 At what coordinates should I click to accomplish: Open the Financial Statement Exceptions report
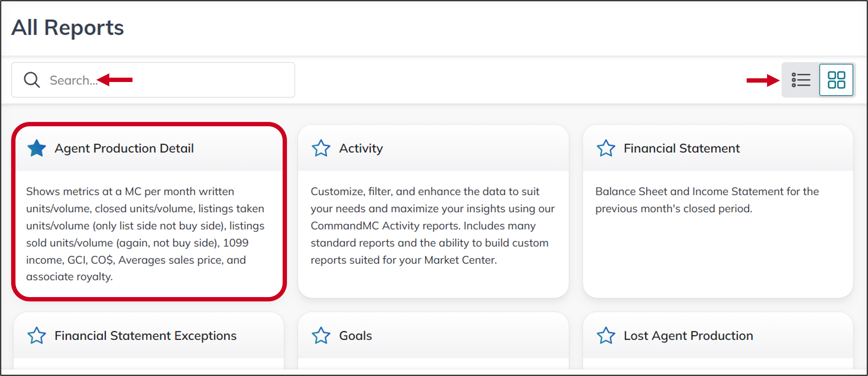click(145, 335)
